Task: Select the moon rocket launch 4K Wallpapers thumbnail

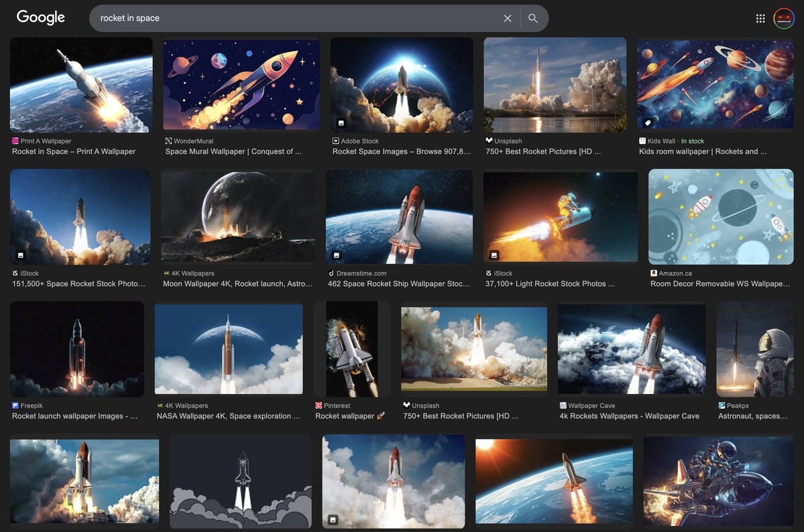Action: 238,217
